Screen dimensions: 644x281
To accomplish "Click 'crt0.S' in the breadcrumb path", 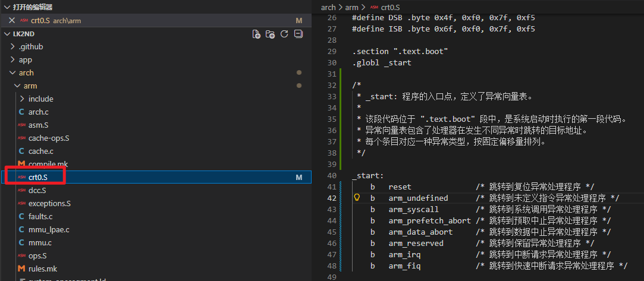I will coord(391,7).
